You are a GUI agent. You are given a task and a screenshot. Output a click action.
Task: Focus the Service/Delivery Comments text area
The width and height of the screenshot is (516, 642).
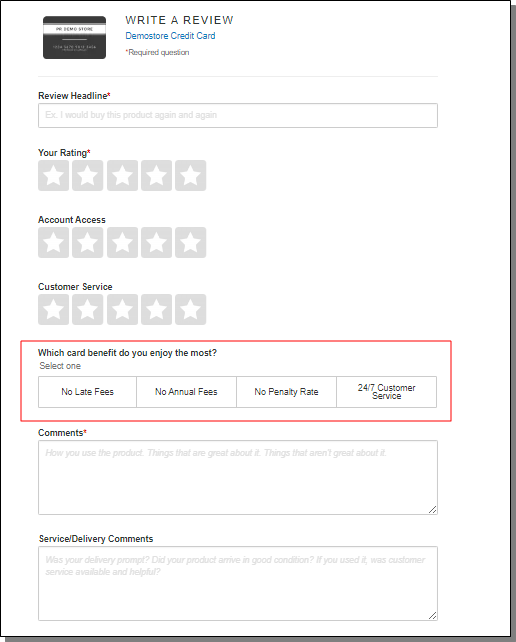[x=238, y=583]
